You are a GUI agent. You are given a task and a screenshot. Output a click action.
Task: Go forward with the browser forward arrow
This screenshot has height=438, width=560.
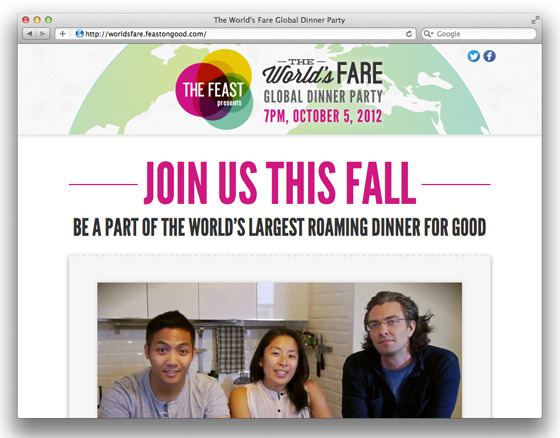tap(43, 34)
